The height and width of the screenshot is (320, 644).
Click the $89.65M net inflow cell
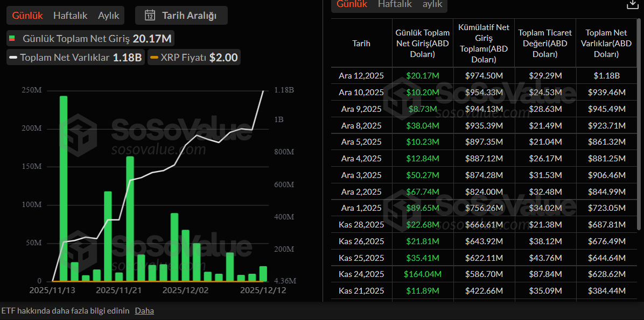[x=423, y=208]
